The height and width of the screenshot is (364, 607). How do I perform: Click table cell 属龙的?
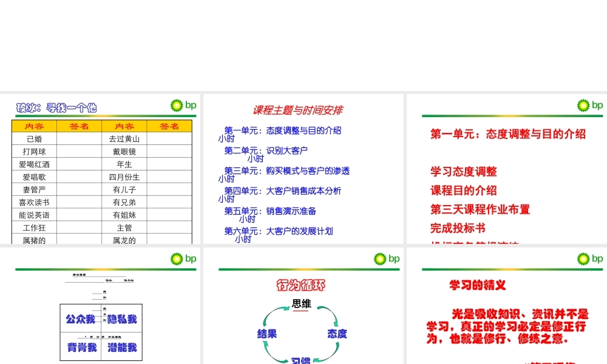(124, 240)
